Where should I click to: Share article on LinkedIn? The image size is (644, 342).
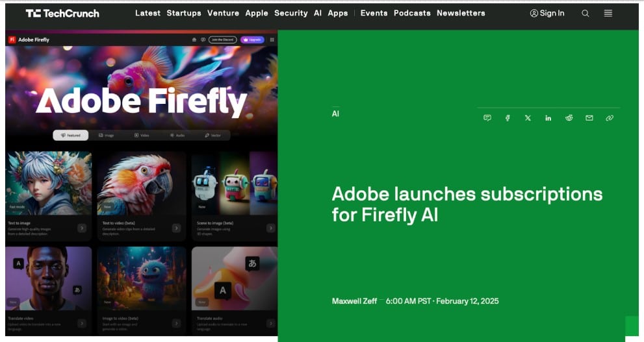coord(548,118)
